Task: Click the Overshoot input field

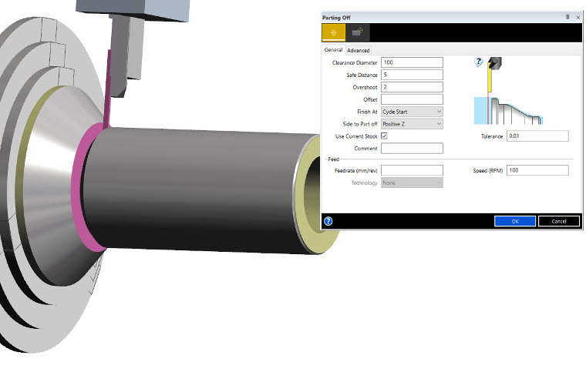Action: click(x=412, y=87)
